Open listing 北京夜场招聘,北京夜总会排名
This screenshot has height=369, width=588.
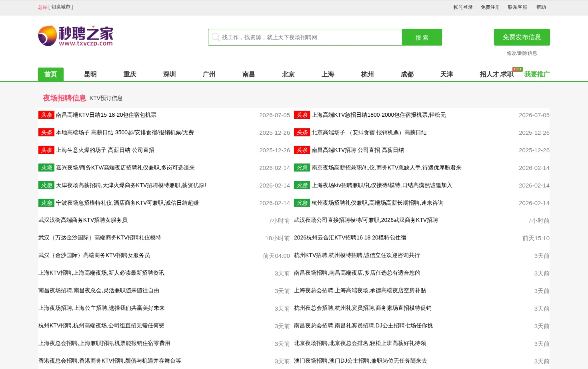point(360,343)
